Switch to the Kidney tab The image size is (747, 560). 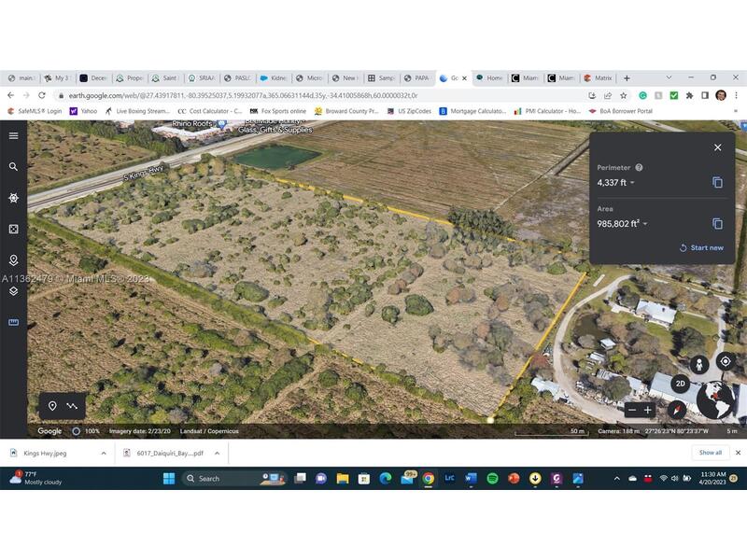coord(274,78)
